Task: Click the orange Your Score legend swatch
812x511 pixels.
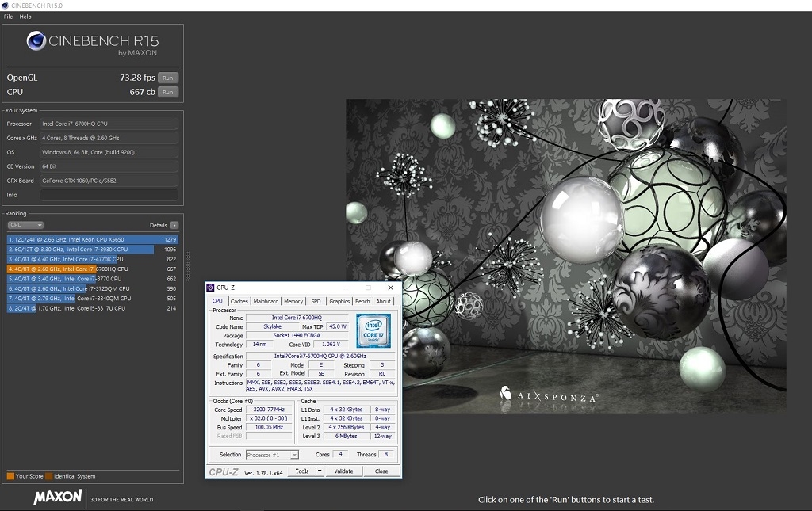Action: (x=10, y=476)
